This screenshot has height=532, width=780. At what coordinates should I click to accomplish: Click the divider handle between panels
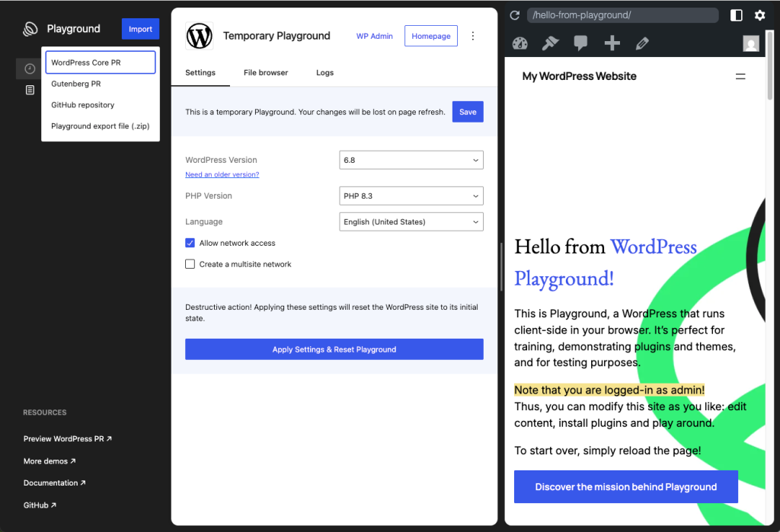click(501, 266)
